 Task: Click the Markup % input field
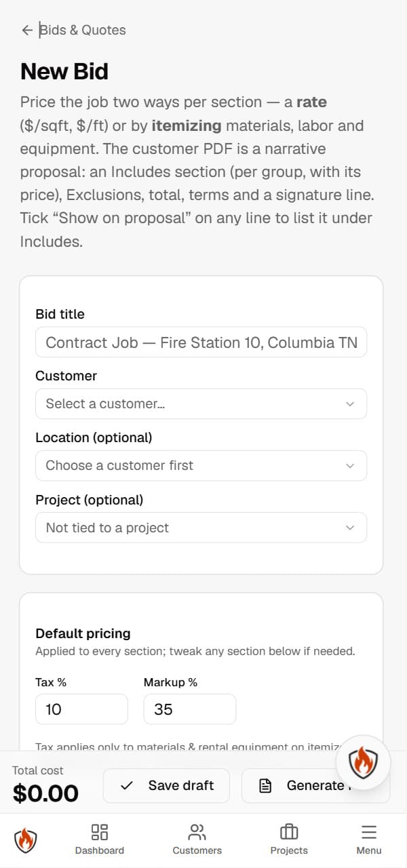(x=190, y=709)
